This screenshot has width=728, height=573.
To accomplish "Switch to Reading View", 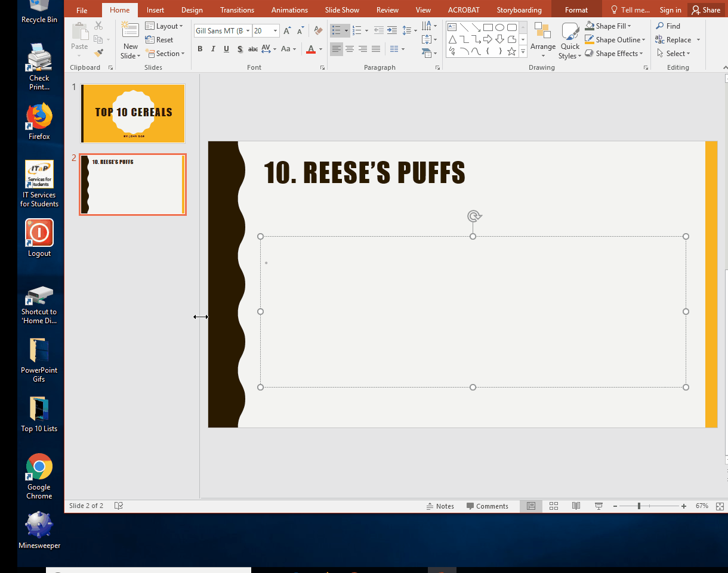I will 576,506.
